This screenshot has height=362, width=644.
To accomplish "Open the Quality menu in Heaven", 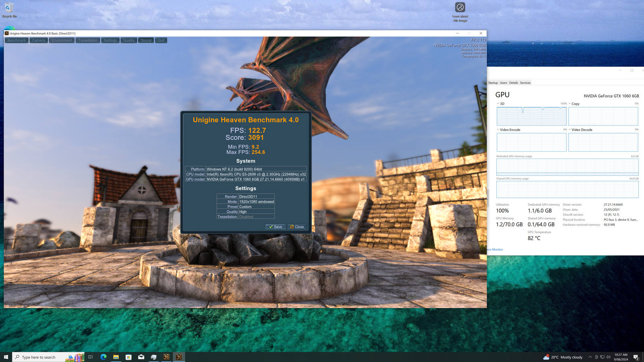I will [x=129, y=40].
